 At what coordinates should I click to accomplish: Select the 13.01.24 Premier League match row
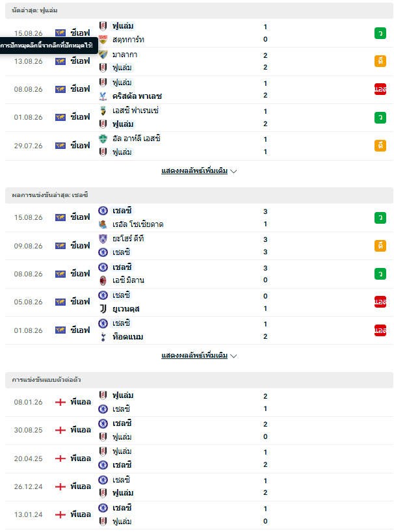click(199, 514)
